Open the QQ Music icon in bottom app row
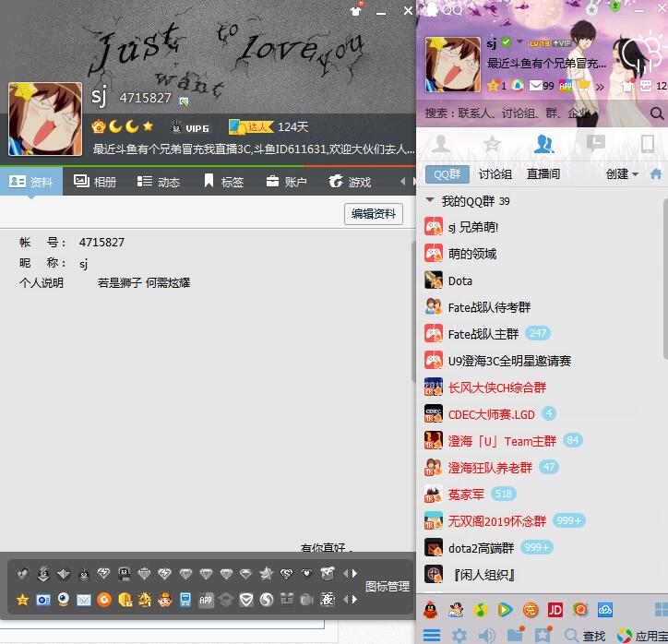Viewport: 668px width, 644px height. pos(481,611)
